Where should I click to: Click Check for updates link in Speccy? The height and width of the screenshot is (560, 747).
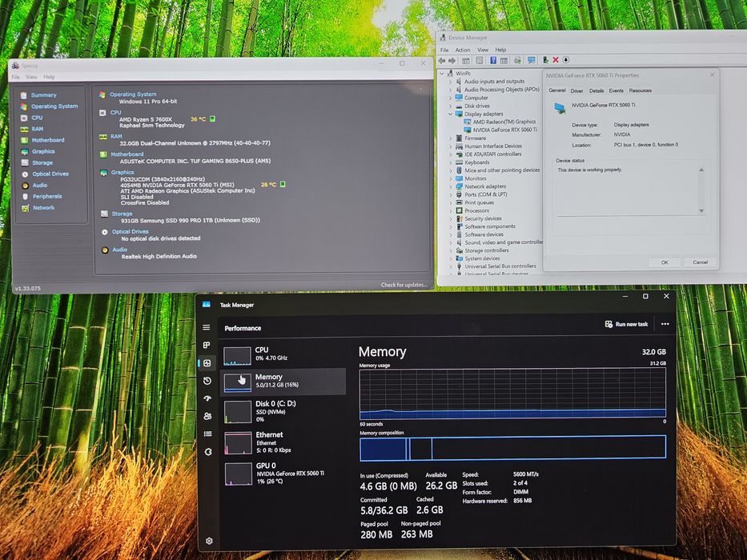point(404,285)
